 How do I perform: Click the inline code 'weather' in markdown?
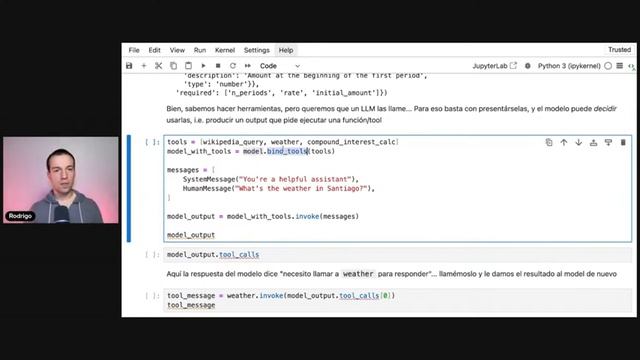pos(358,274)
